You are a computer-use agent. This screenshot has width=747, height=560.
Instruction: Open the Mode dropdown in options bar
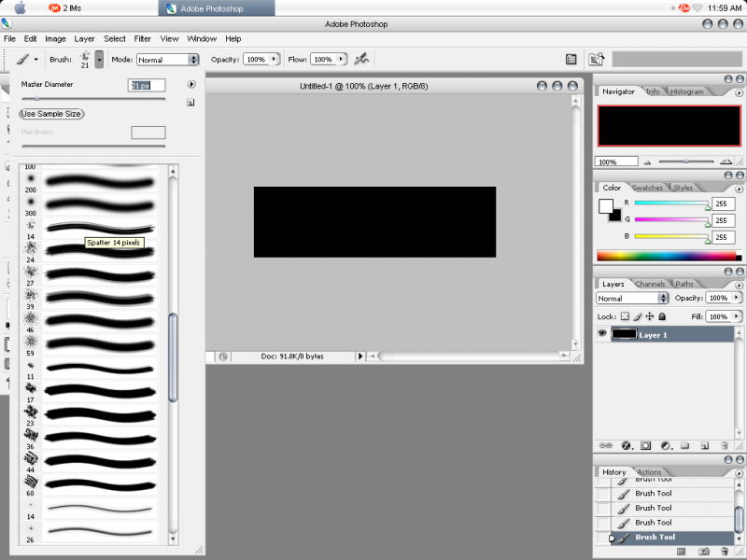(168, 60)
